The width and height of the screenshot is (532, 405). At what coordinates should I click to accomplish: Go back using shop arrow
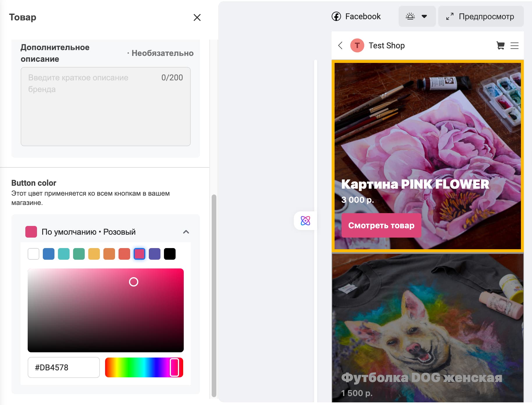click(x=340, y=45)
